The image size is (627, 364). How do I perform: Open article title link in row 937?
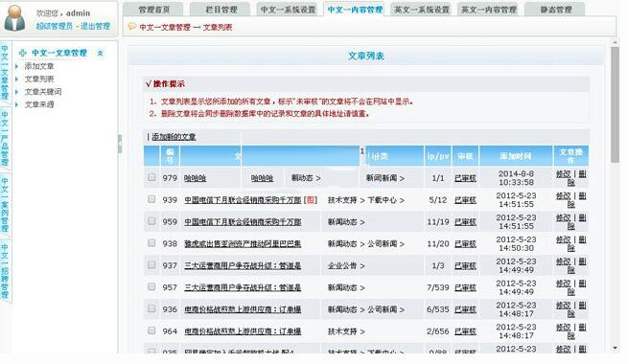(243, 265)
